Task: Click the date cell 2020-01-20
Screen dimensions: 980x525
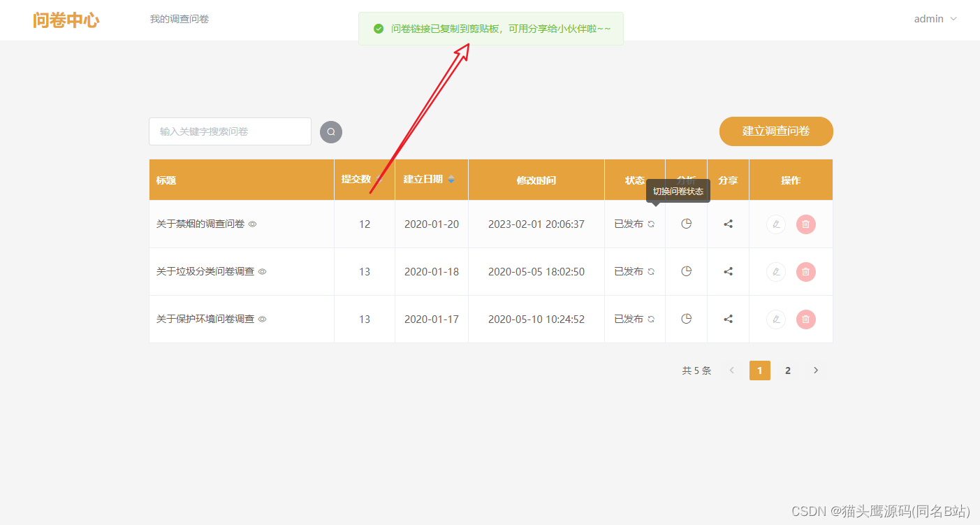Action: [432, 224]
